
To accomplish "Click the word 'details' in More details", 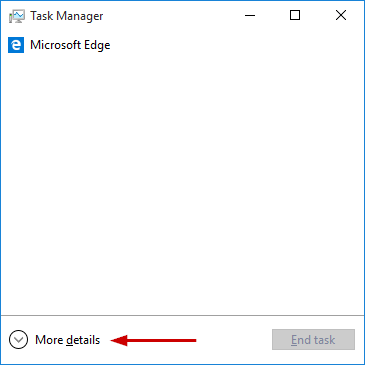I will 83,340.
